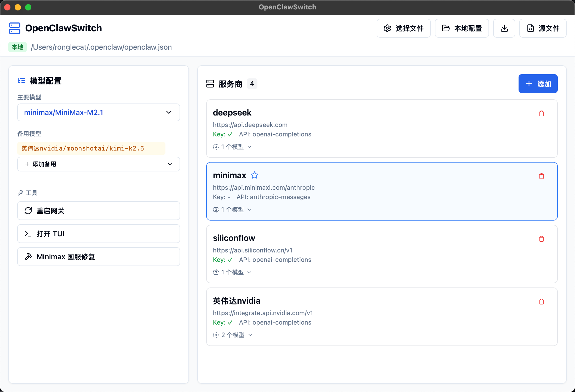The height and width of the screenshot is (392, 575).
Task: Click the 选择文件 button
Action: coord(403,28)
